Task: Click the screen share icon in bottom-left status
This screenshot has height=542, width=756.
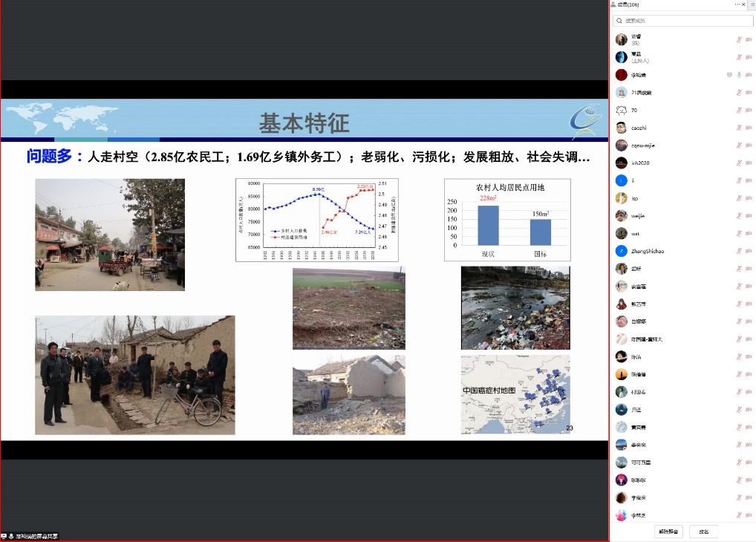Action: point(4,536)
